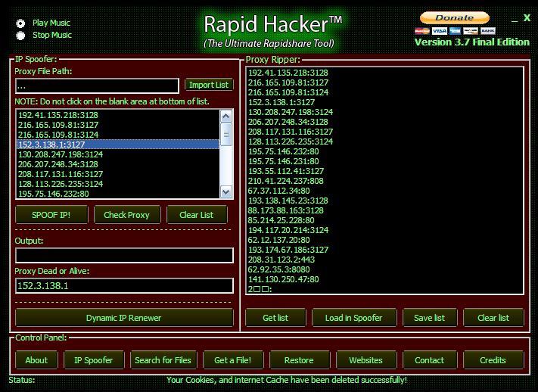Click highlighted 152.3.138.1:3127 in the IP Spoofer list
The image size is (538, 392).
(x=117, y=145)
